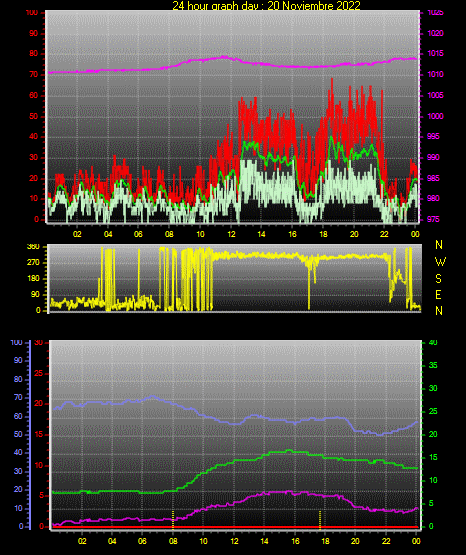This screenshot has width=466, height=555.
Task: Click the 100 label on the blue humidity axis
Action: [x=17, y=343]
